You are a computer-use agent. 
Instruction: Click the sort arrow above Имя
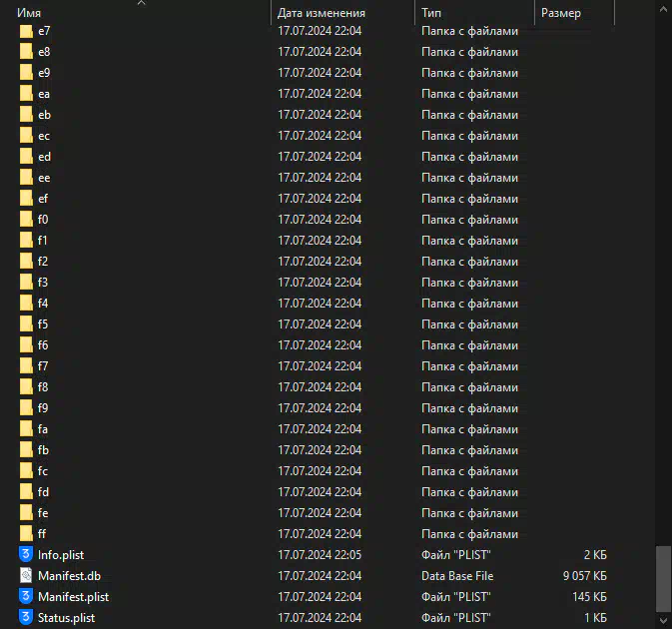pyautogui.click(x=141, y=3)
